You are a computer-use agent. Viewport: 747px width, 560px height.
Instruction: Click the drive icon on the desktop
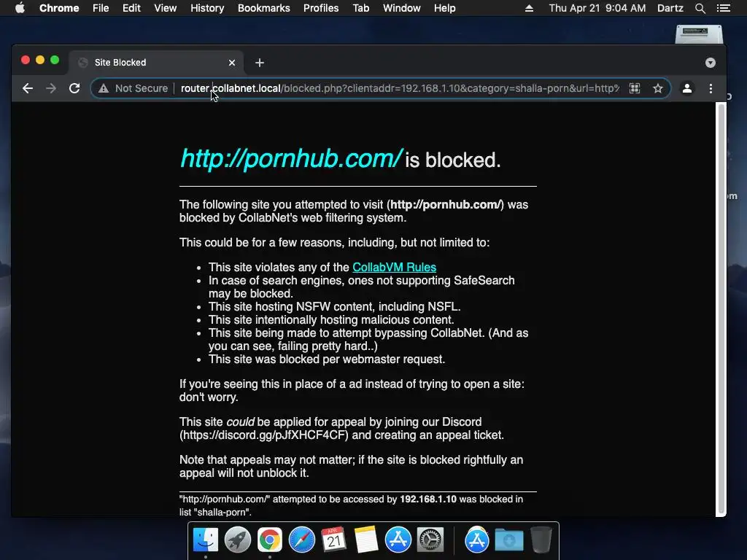point(699,34)
